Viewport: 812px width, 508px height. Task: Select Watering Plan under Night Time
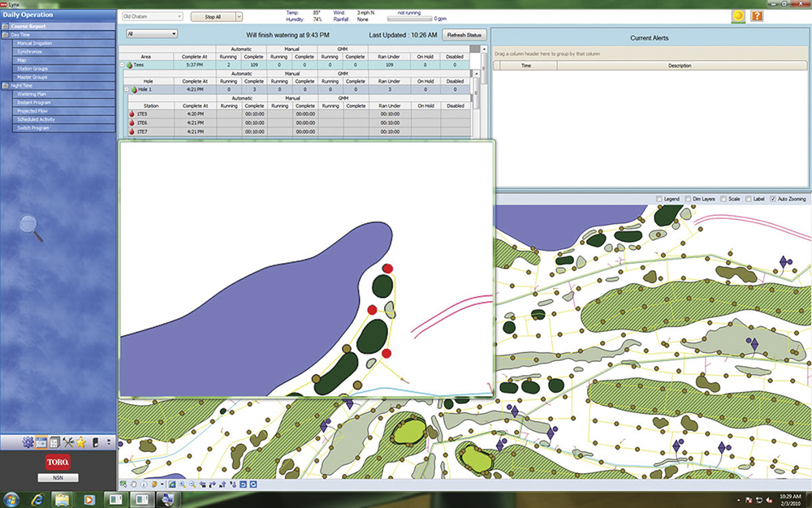[x=32, y=93]
